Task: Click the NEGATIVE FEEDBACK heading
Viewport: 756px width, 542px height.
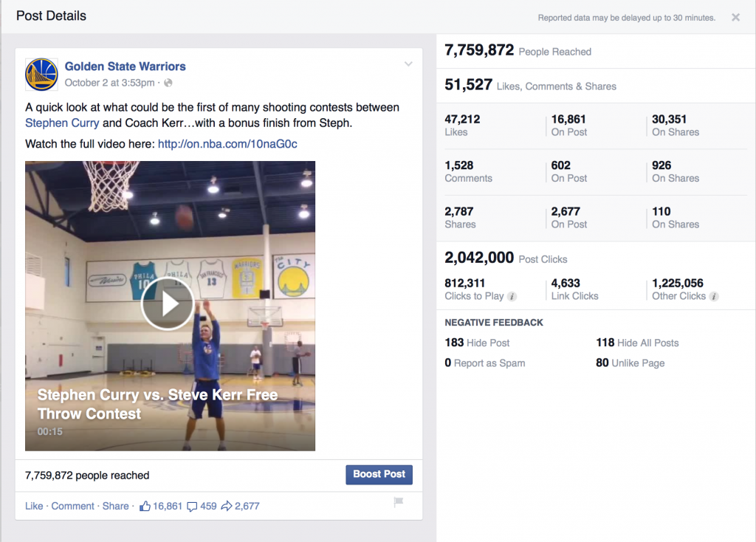Action: click(x=494, y=323)
